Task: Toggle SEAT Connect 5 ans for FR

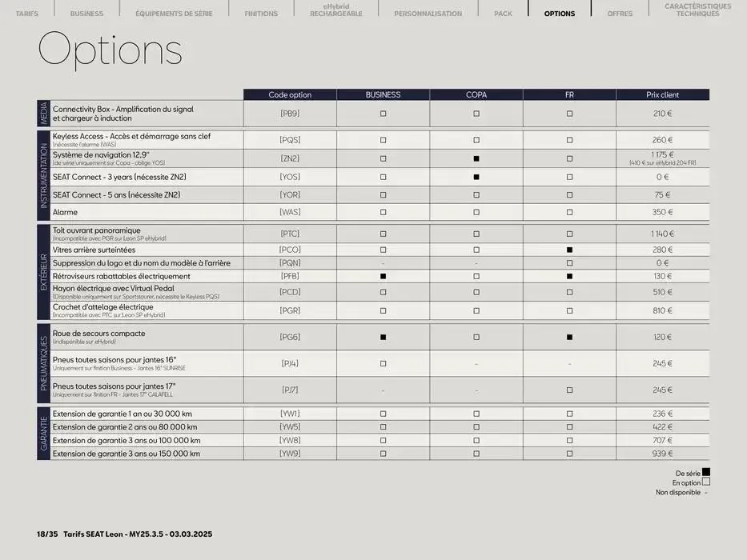Action: coord(569,194)
